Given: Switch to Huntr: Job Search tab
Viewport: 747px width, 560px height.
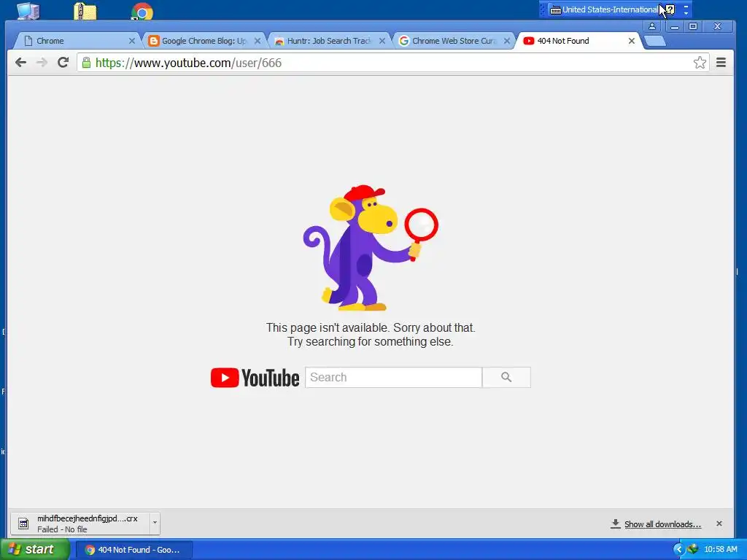Looking at the screenshot, I should [329, 41].
